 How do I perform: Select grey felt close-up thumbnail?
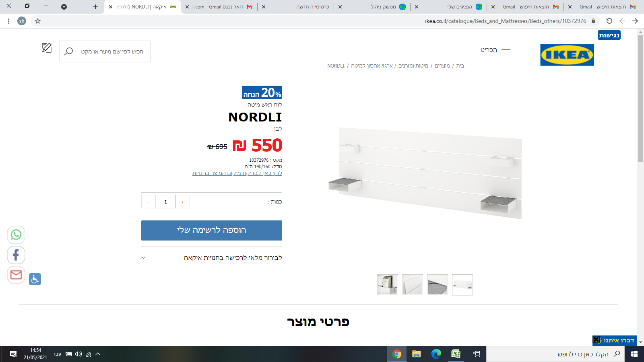pyautogui.click(x=438, y=285)
